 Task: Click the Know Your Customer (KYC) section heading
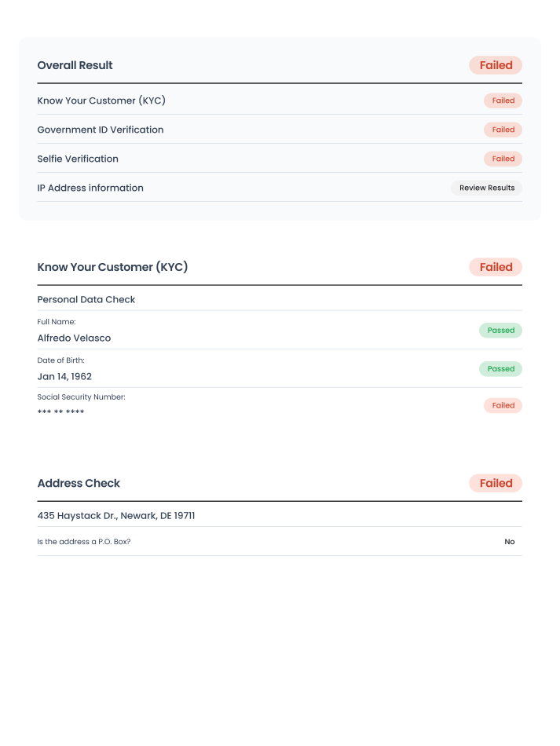[x=112, y=267]
